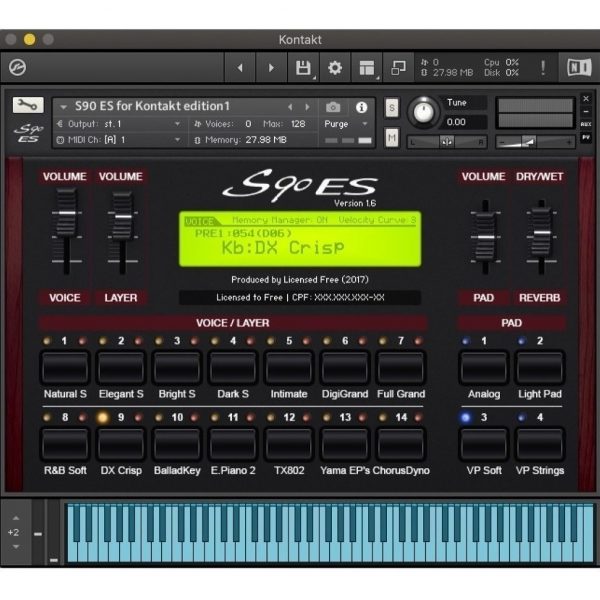This screenshot has height=600, width=600.
Task: Go to next instrument with right arrow
Action: tap(271, 68)
